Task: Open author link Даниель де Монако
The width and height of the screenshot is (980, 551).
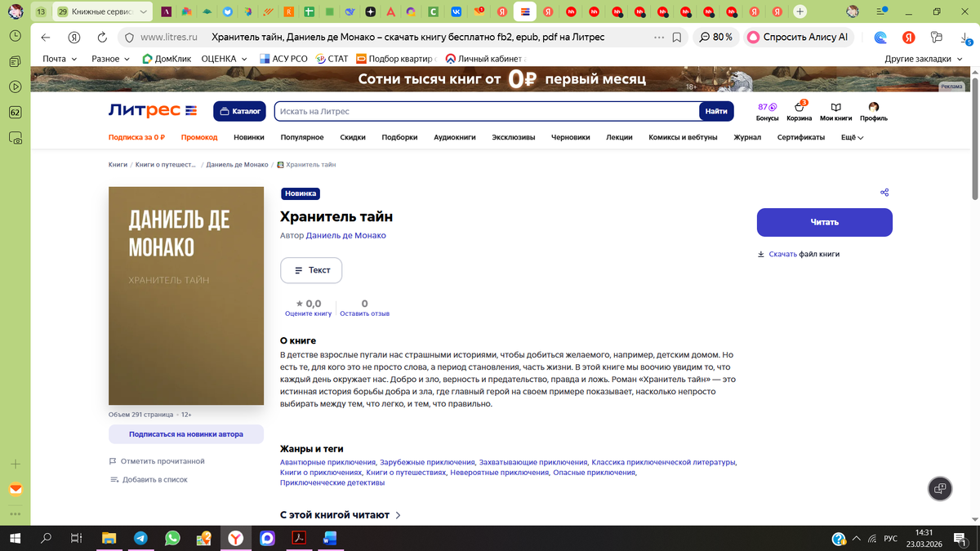Action: [346, 235]
